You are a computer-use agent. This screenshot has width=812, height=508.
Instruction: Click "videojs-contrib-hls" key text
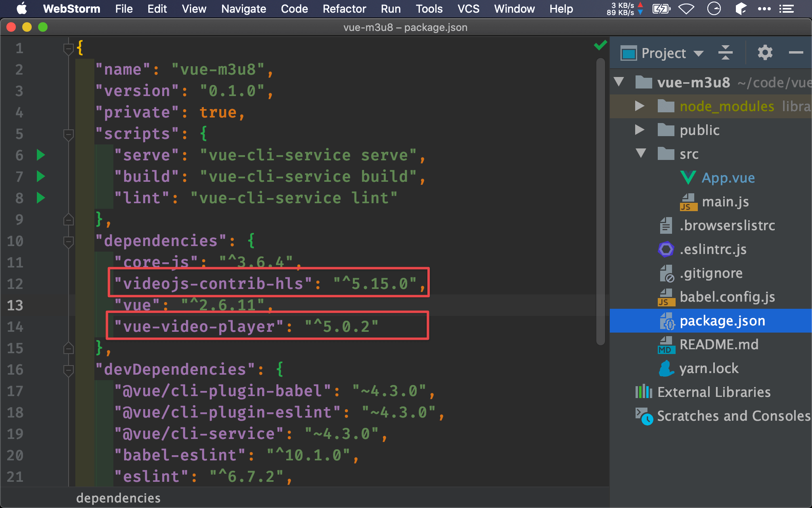[x=213, y=283]
